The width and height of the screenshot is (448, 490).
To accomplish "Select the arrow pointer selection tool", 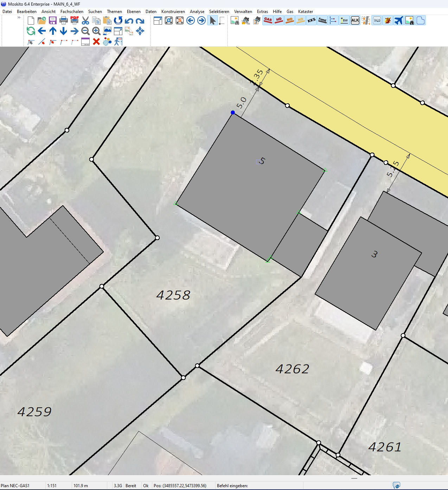I will (213, 20).
